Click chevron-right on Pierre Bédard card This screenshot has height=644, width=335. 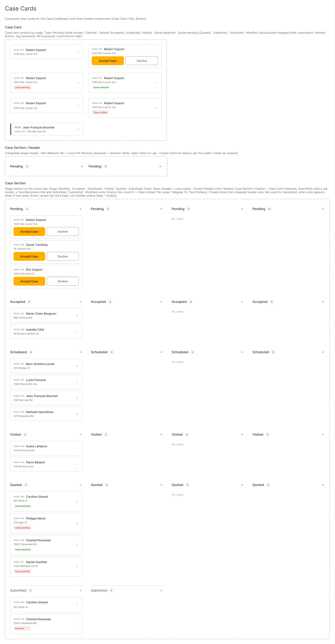click(77, 464)
